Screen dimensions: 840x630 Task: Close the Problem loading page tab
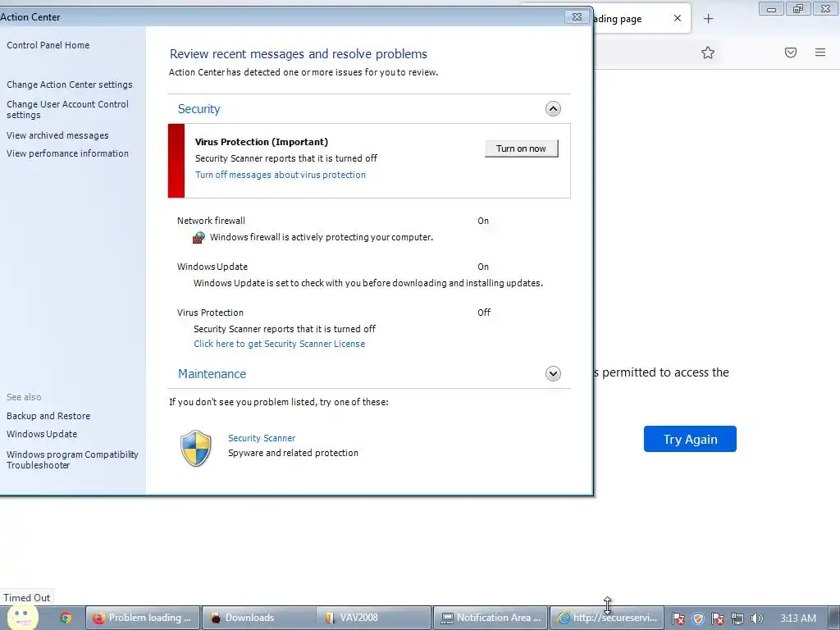[x=678, y=18]
